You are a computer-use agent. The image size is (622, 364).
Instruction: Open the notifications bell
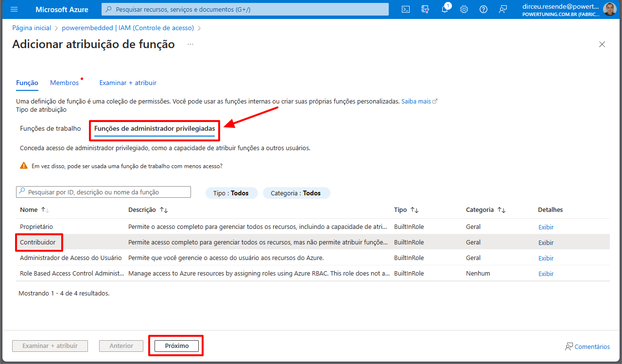tap(445, 9)
